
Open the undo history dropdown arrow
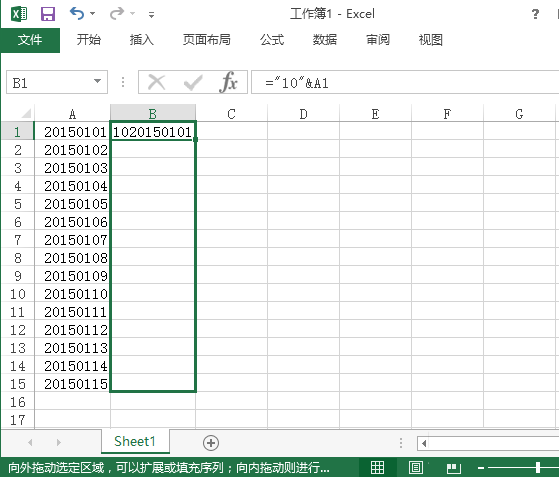(x=93, y=14)
